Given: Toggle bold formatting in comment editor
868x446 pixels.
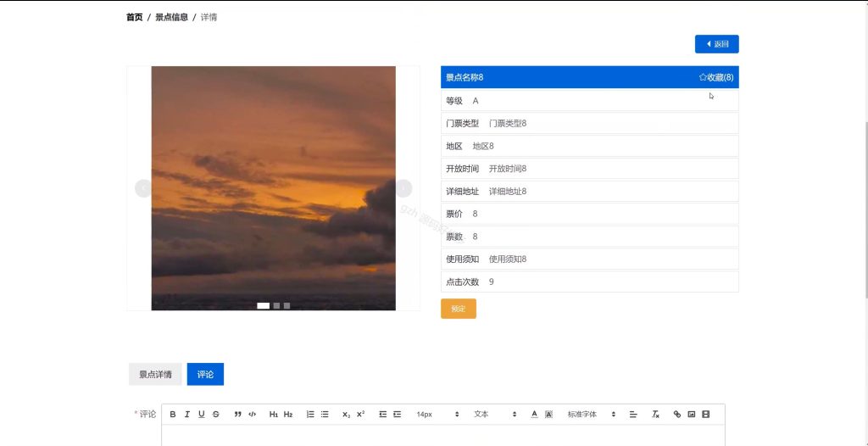Looking at the screenshot, I should (173, 414).
